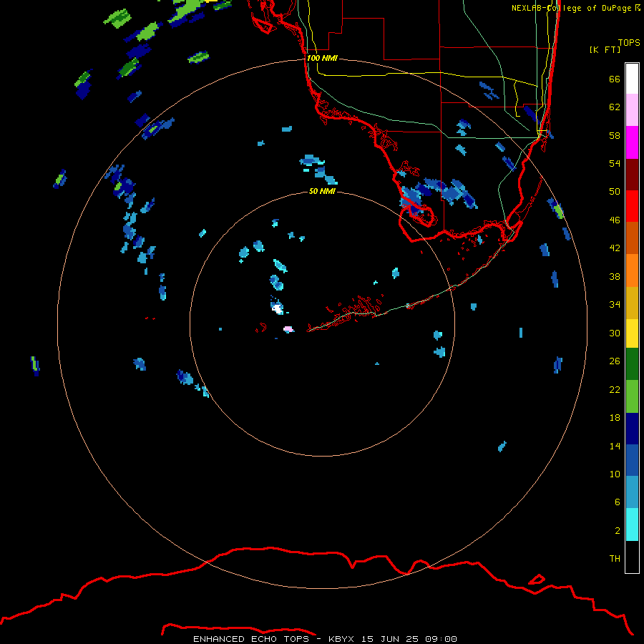Click the '42' legend label

[615, 248]
